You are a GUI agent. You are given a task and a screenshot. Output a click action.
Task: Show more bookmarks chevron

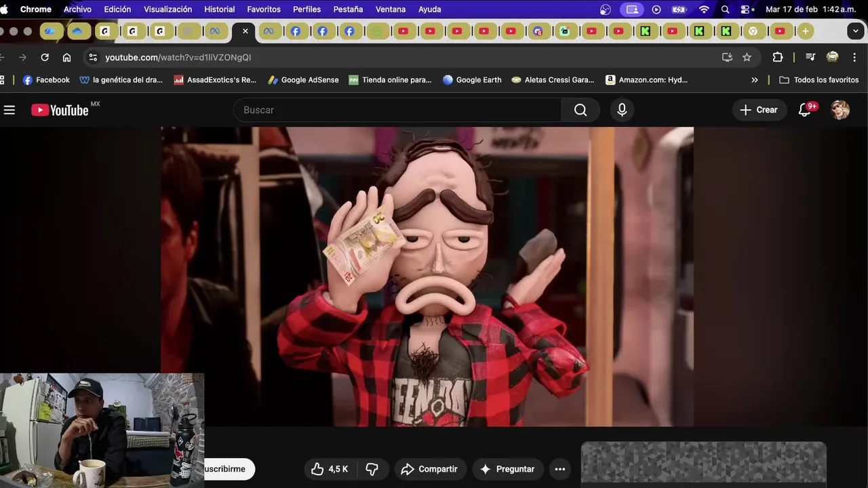tap(755, 80)
